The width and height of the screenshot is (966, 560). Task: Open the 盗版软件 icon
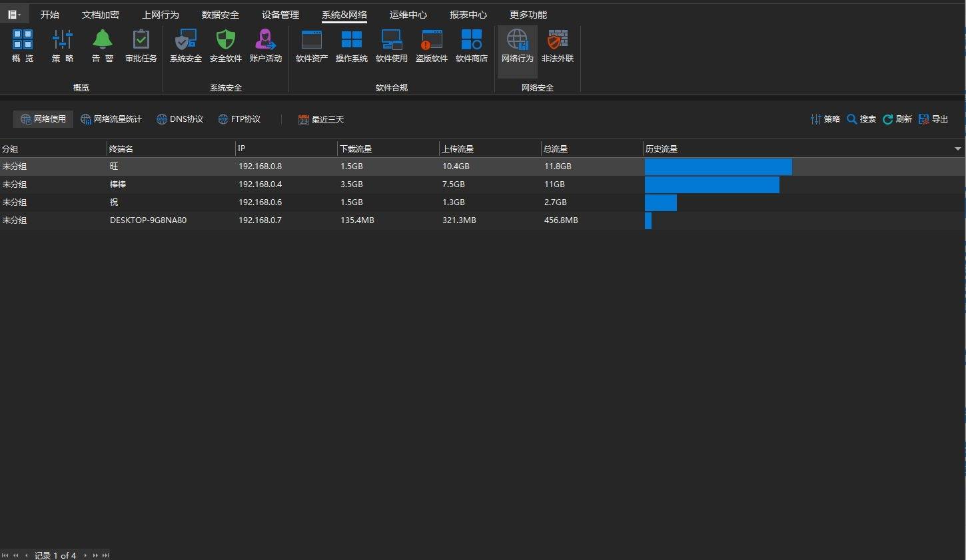pos(432,46)
